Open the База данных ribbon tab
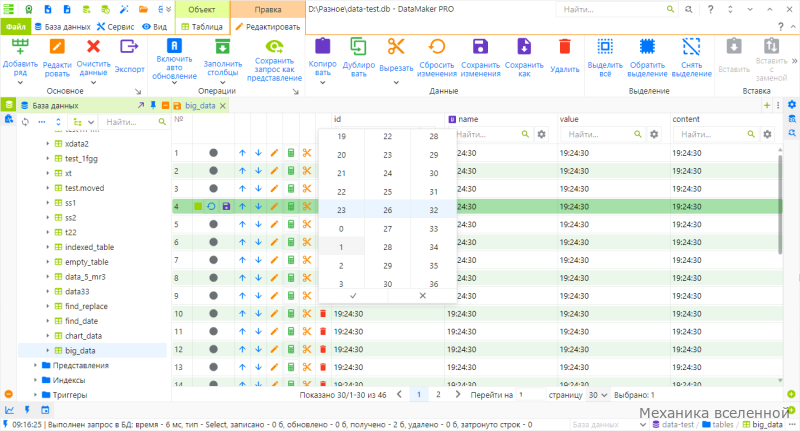The width and height of the screenshot is (800, 431). [62, 27]
